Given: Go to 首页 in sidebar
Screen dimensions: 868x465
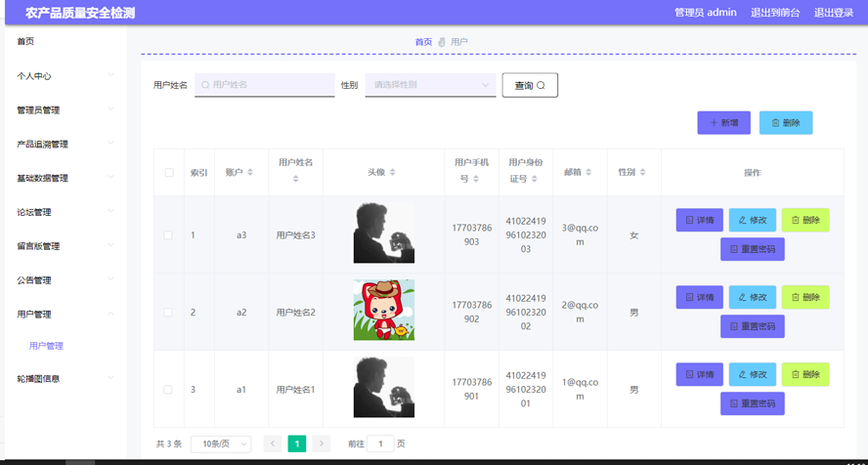Looking at the screenshot, I should pos(25,41).
